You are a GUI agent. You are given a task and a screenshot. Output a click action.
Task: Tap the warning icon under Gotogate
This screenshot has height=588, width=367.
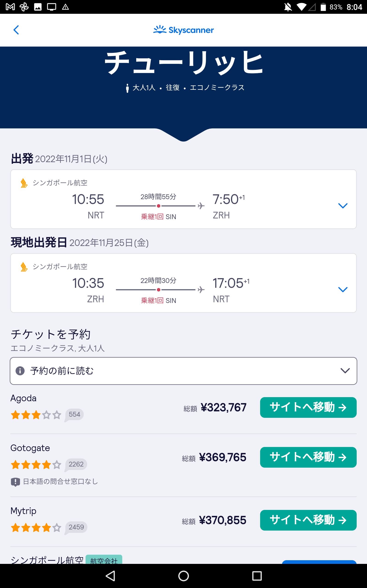tap(15, 482)
